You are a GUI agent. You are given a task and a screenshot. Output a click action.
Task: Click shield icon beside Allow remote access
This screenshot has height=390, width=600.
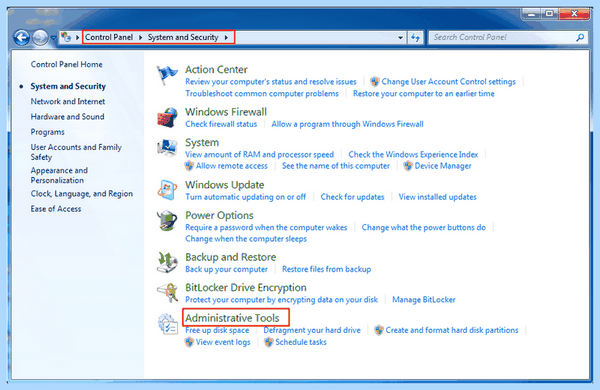click(x=189, y=166)
